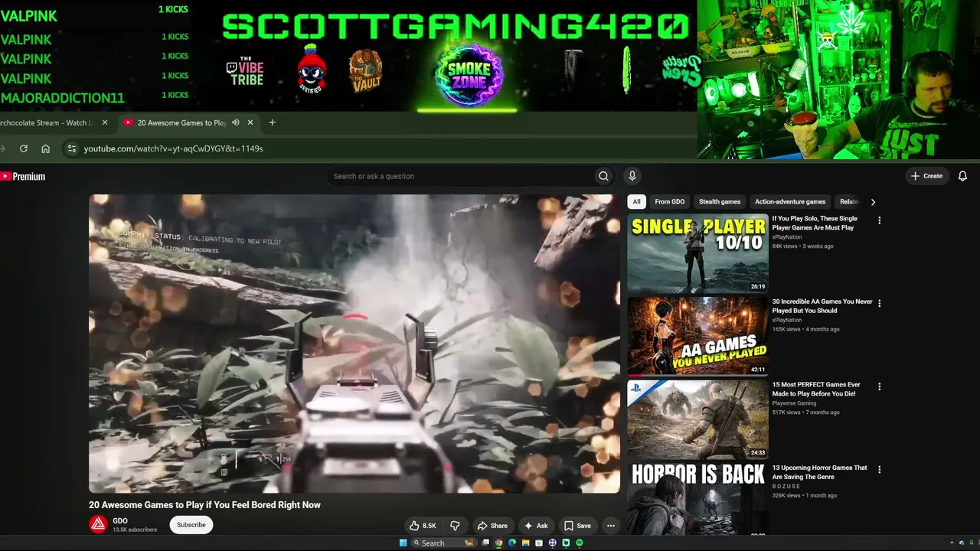The height and width of the screenshot is (551, 980).
Task: Reload the YouTube page
Action: [24, 148]
